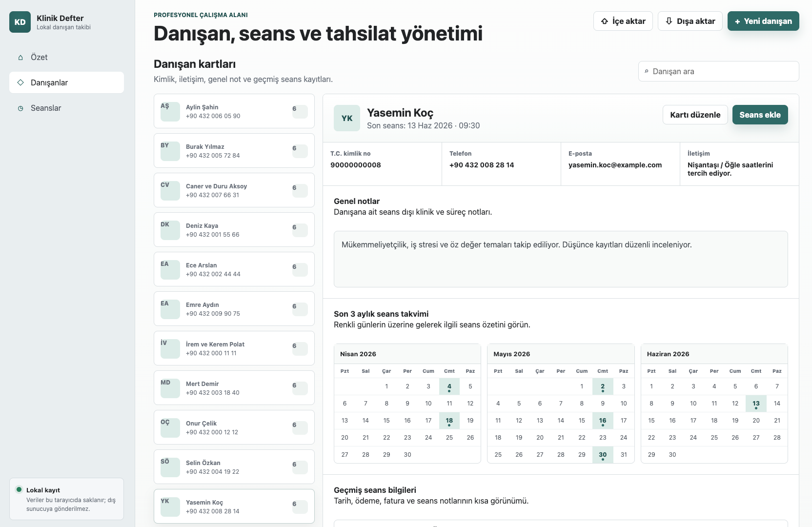Click highlighted day 18 in Nisan 2026
This screenshot has height=527, width=812.
tap(449, 421)
